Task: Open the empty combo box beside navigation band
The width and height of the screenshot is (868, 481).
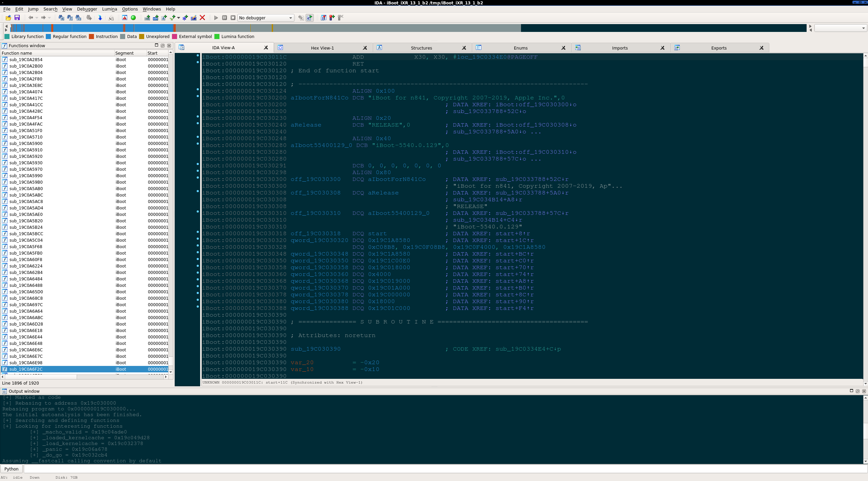Action: (x=841, y=28)
